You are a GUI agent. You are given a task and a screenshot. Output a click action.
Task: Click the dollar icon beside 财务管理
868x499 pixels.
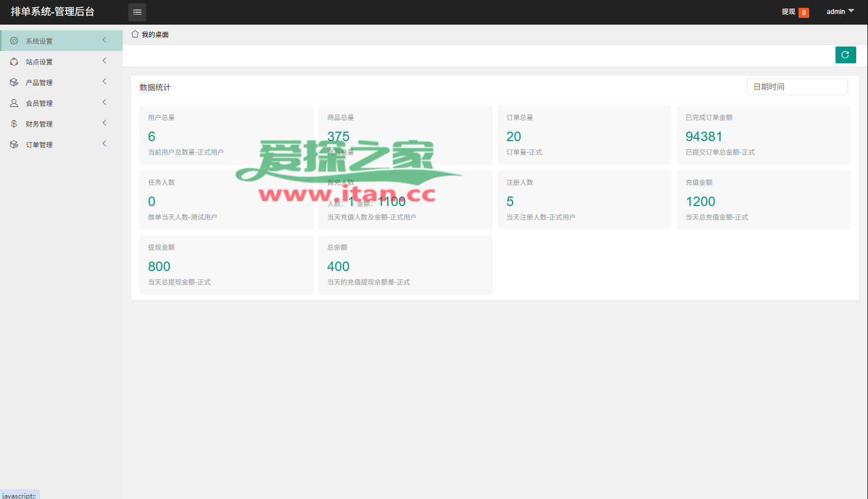(x=14, y=124)
